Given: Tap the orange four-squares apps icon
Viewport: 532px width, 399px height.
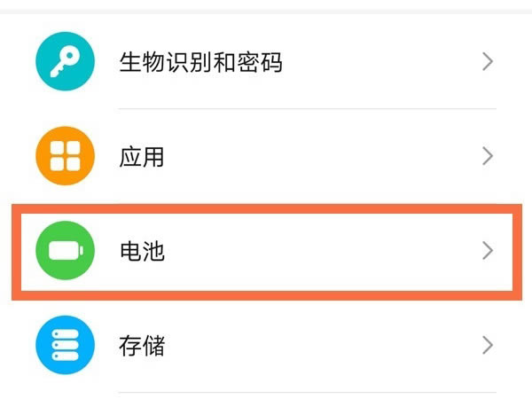Looking at the screenshot, I should pos(65,157).
